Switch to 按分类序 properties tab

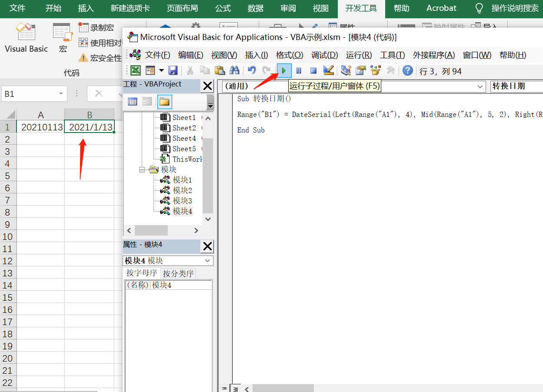(178, 273)
